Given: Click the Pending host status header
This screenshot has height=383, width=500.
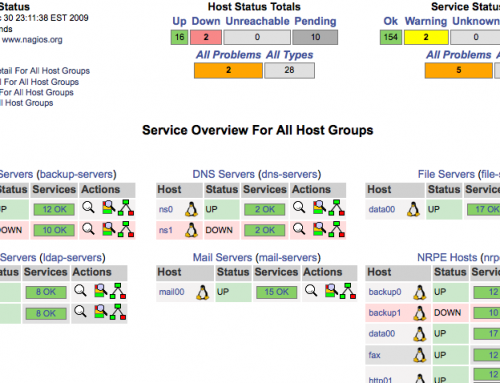Looking at the screenshot, I should point(315,21).
